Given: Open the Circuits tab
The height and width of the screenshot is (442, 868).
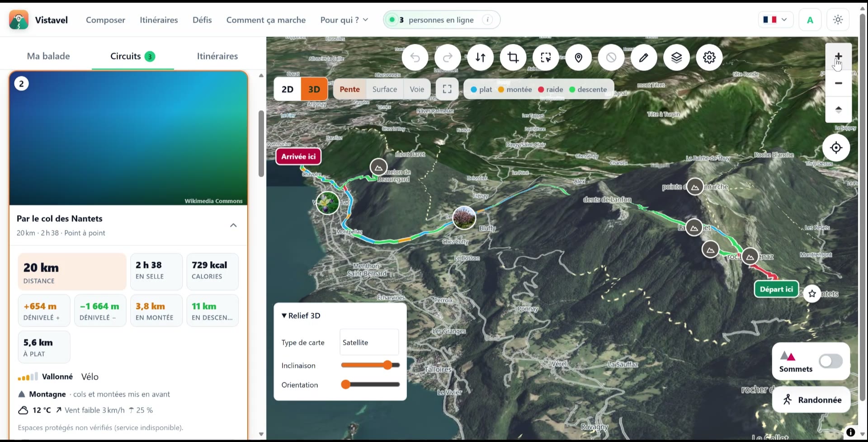Looking at the screenshot, I should (132, 56).
